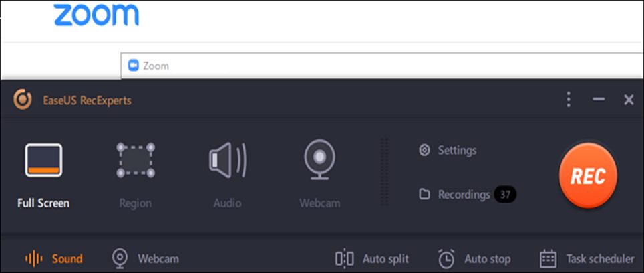Click the Auto split icon
The height and width of the screenshot is (273, 644).
click(345, 258)
